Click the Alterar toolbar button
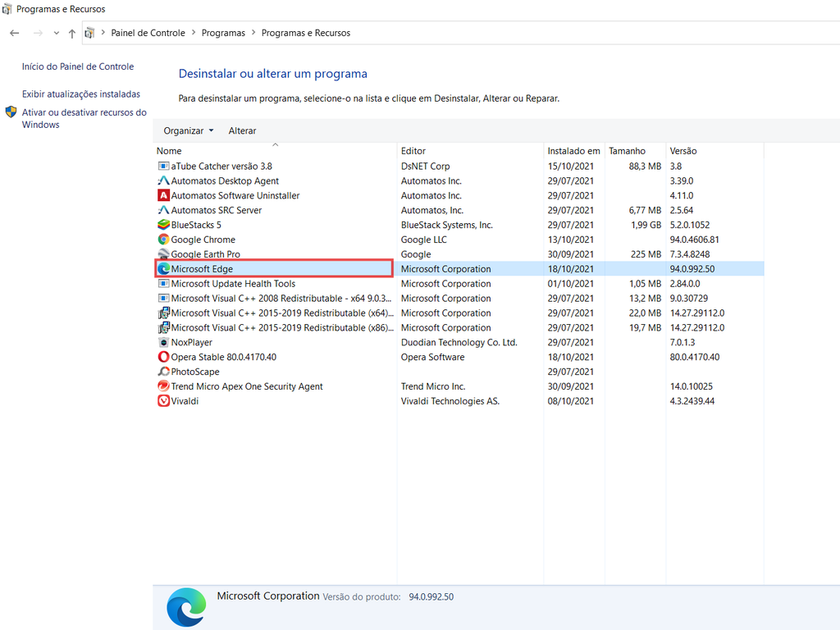840x630 pixels. 242,130
